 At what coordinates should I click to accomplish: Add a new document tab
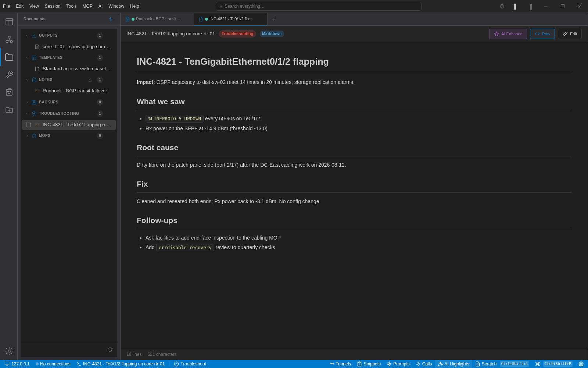click(x=274, y=19)
